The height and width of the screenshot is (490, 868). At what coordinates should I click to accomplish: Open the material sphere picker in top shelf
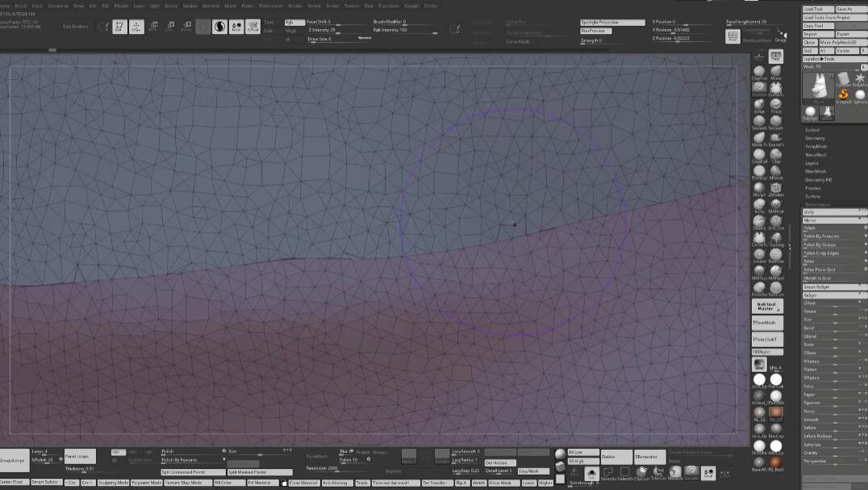pyautogui.click(x=203, y=27)
